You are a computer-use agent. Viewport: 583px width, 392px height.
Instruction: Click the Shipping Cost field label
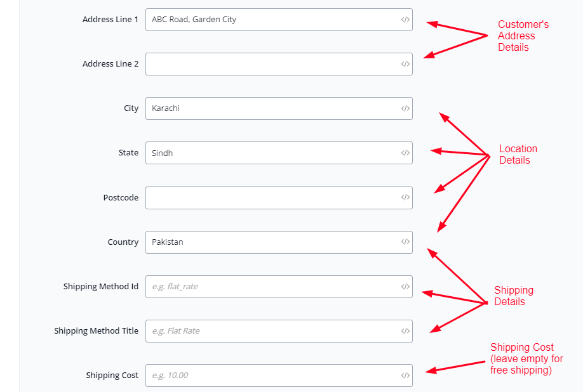click(x=112, y=376)
